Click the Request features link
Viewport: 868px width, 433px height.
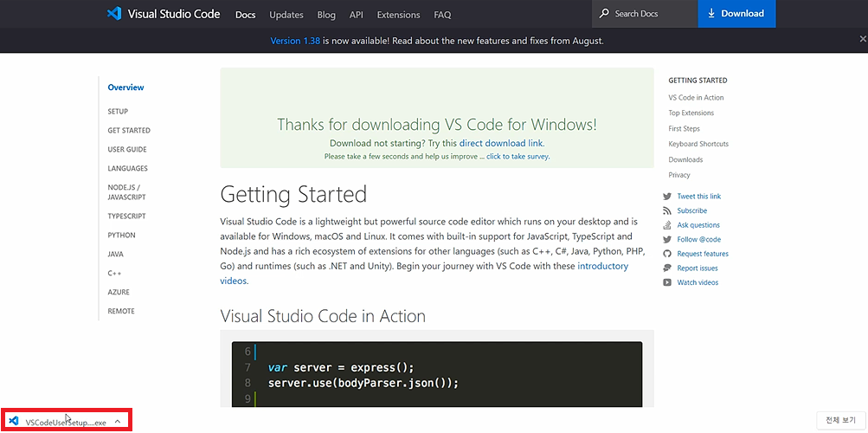pyautogui.click(x=703, y=254)
